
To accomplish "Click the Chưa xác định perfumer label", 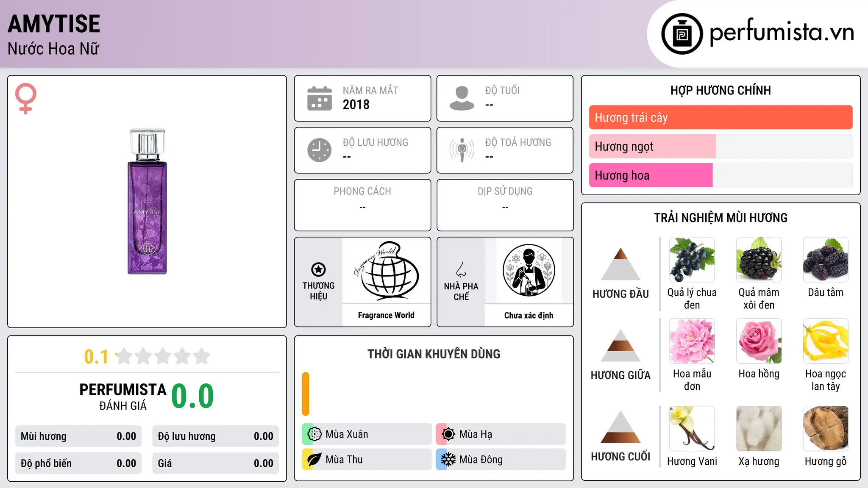I will point(529,315).
